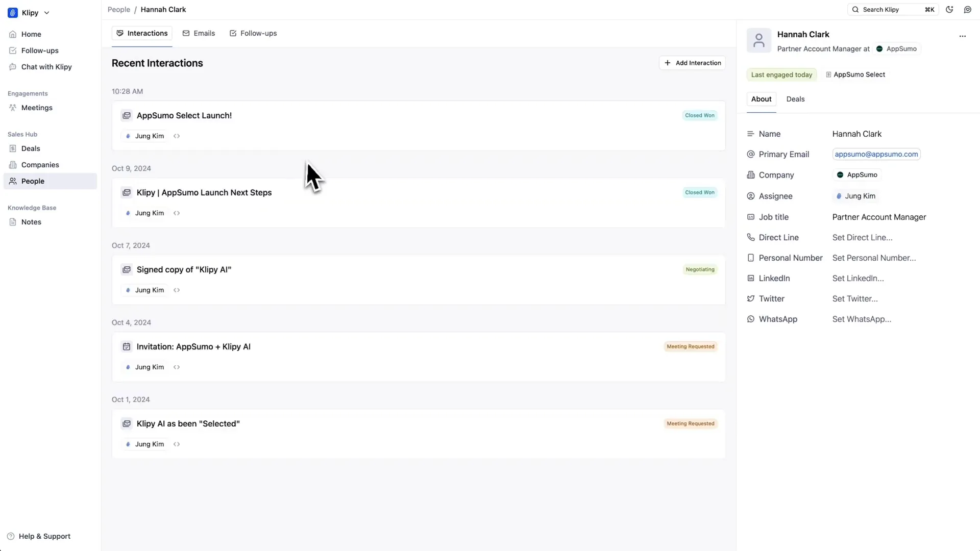The image size is (980, 551).
Task: Click Jung Kim chip under AppSumo Select Launch!
Action: tap(145, 136)
